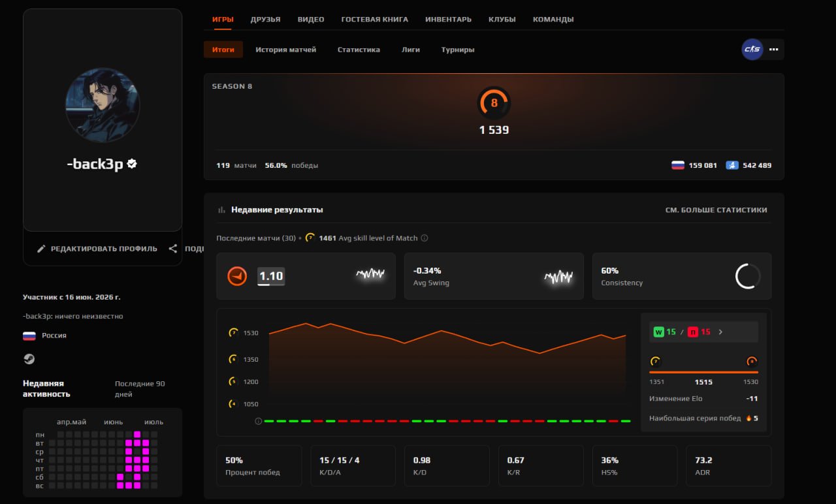Click the Avg Swing sparkline graph
Image resolution: width=836 pixels, height=504 pixels.
pyautogui.click(x=558, y=277)
